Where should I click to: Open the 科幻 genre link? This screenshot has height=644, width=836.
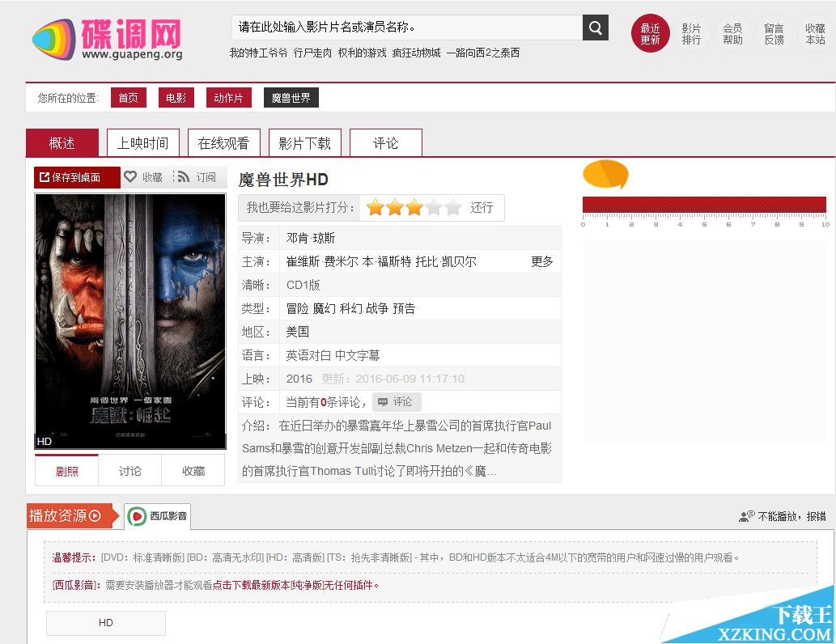click(350, 309)
